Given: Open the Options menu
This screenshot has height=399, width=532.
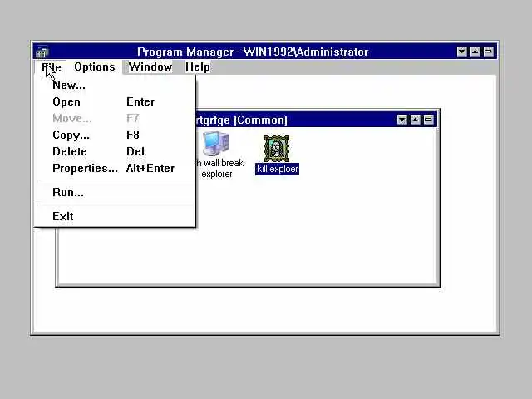Looking at the screenshot, I should pos(95,66).
